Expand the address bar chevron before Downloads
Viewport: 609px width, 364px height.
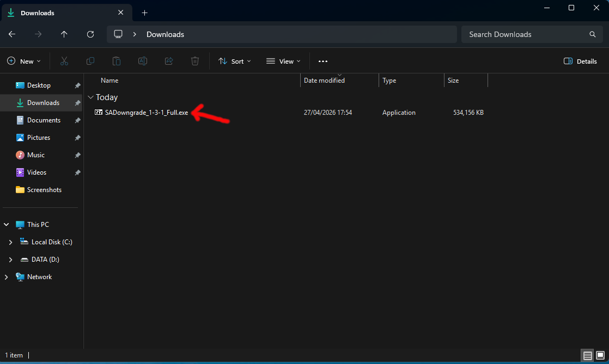pyautogui.click(x=135, y=34)
